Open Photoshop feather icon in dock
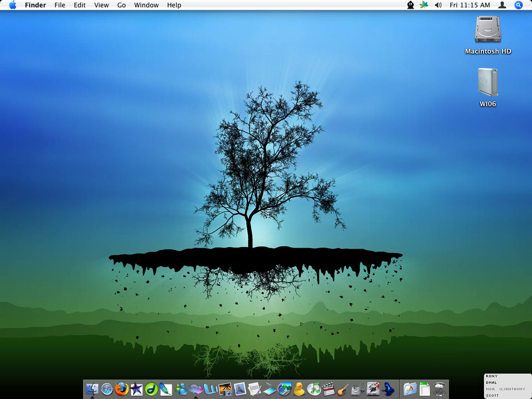This screenshot has width=532, height=399. tap(166, 389)
